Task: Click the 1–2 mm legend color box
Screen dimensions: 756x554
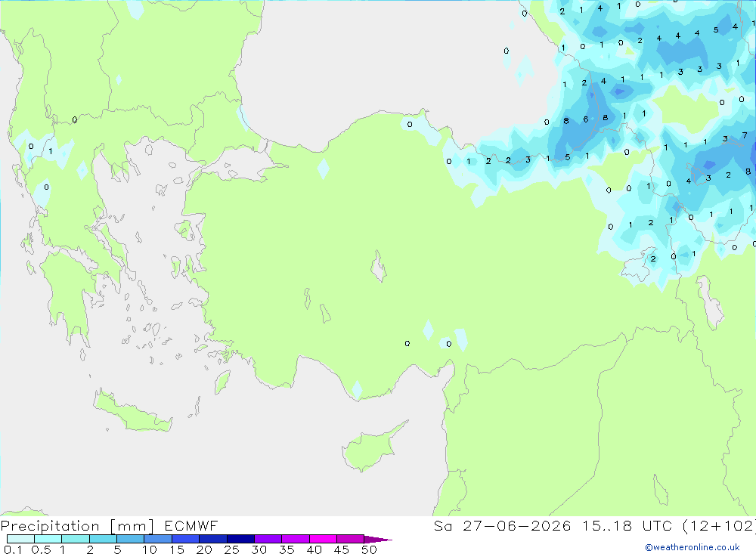Action: click(x=76, y=539)
